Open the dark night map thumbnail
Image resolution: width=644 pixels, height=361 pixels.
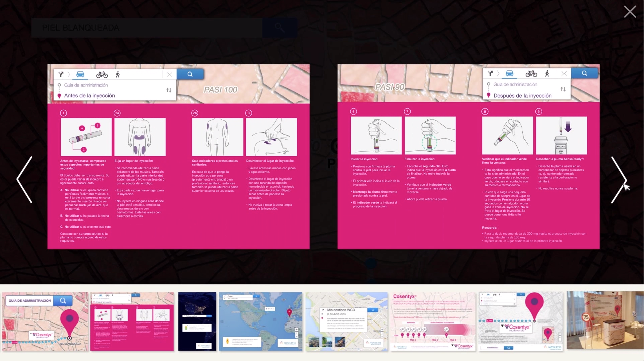(197, 321)
